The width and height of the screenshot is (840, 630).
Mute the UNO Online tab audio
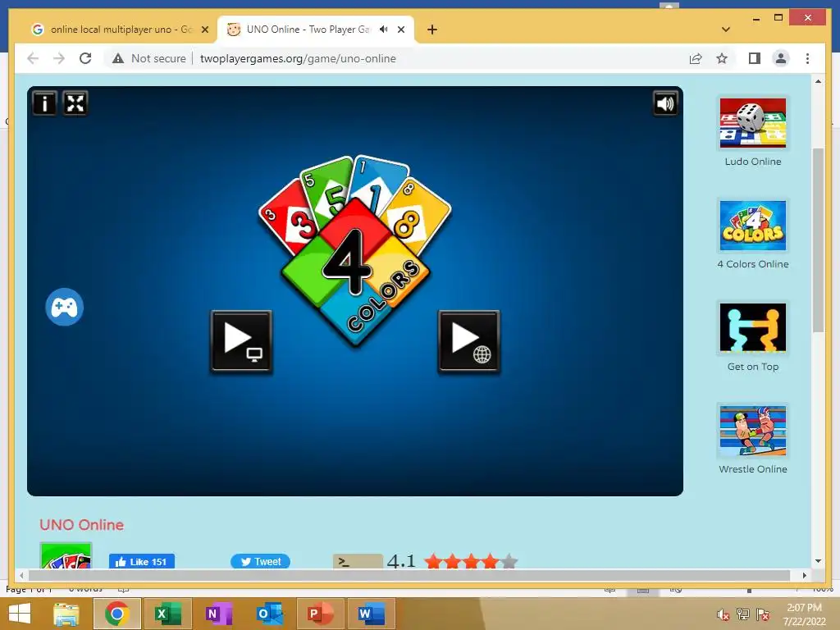pyautogui.click(x=384, y=30)
